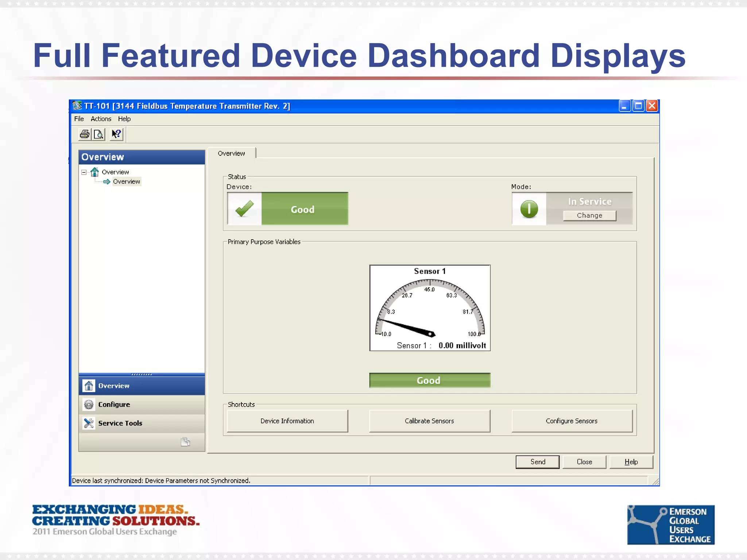Click the green check mark device status icon
The image size is (747, 560).
click(x=244, y=209)
